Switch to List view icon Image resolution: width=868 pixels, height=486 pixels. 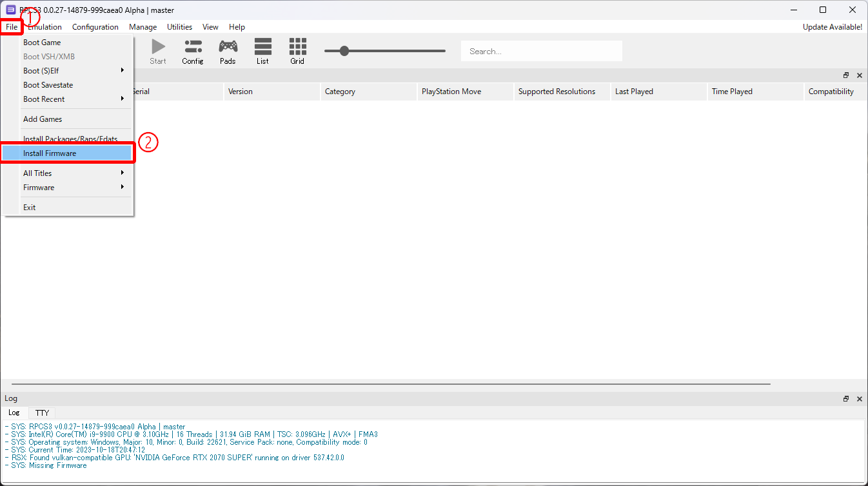tap(262, 46)
